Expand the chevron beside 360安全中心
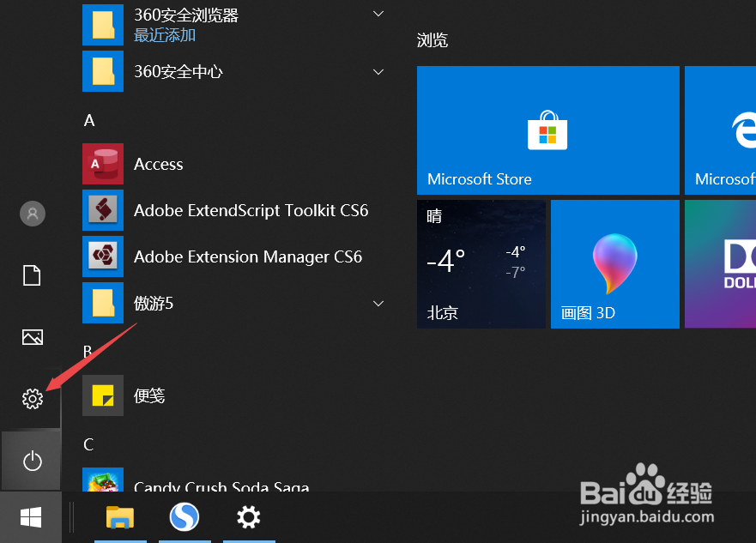 (x=378, y=72)
